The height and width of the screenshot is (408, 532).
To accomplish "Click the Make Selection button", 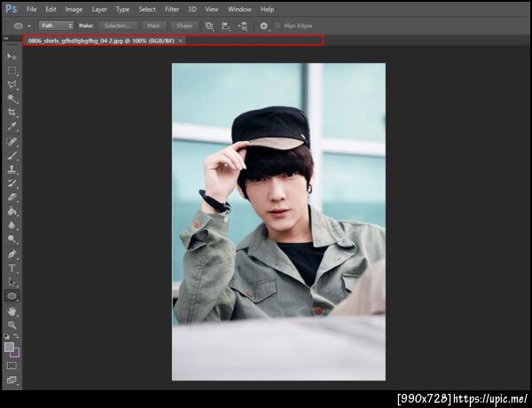I will [x=118, y=26].
